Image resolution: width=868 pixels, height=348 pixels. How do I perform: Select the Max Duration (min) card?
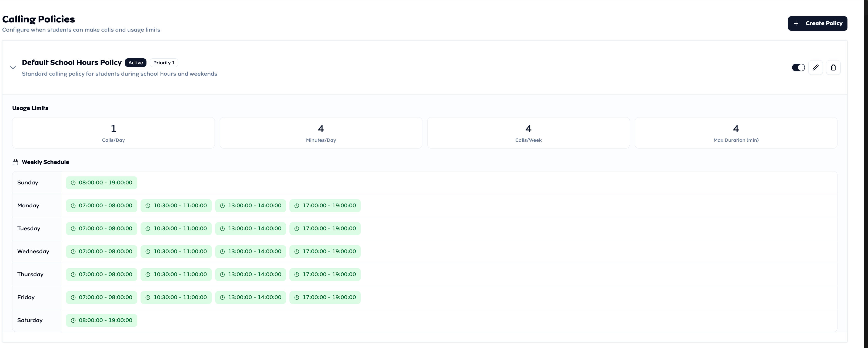click(x=736, y=133)
